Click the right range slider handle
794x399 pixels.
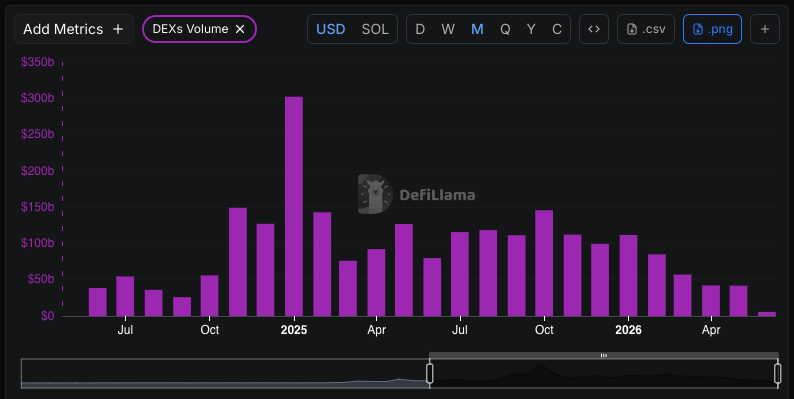point(778,373)
